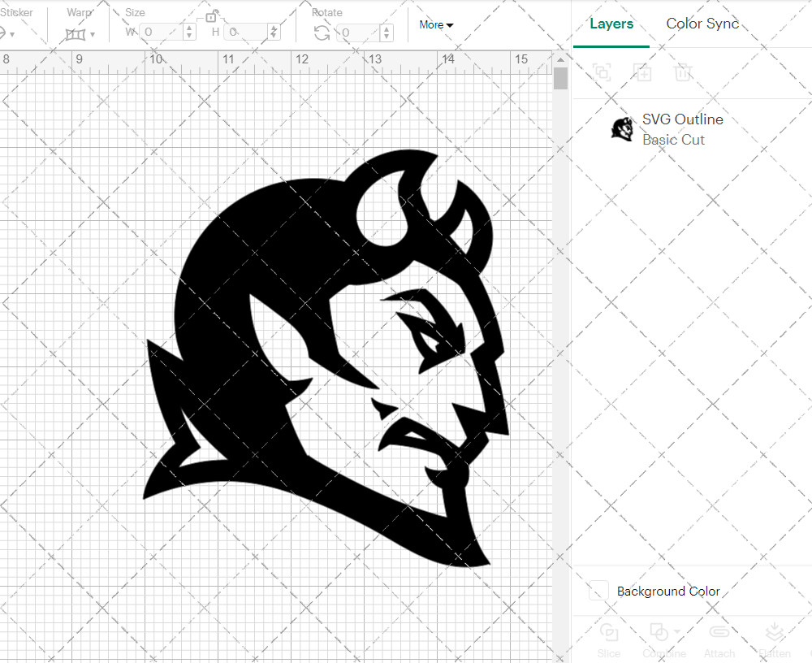Click the add to new canvas icon
This screenshot has width=812, height=663.
[x=602, y=72]
